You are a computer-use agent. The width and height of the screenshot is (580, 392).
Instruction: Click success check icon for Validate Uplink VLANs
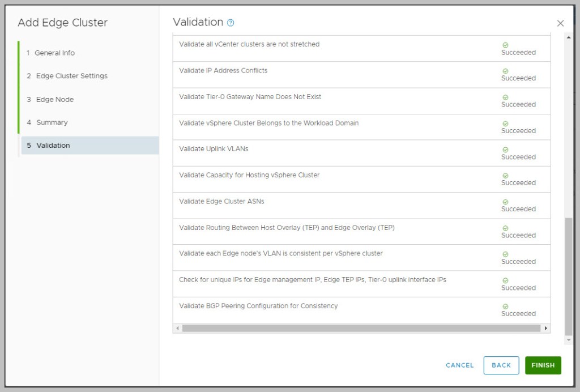[505, 150]
